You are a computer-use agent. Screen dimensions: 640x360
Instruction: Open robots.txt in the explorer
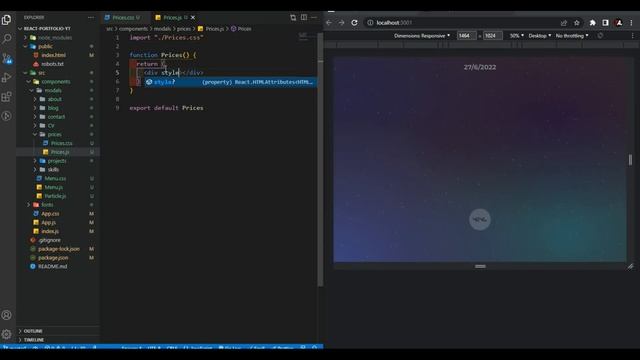click(x=52, y=64)
